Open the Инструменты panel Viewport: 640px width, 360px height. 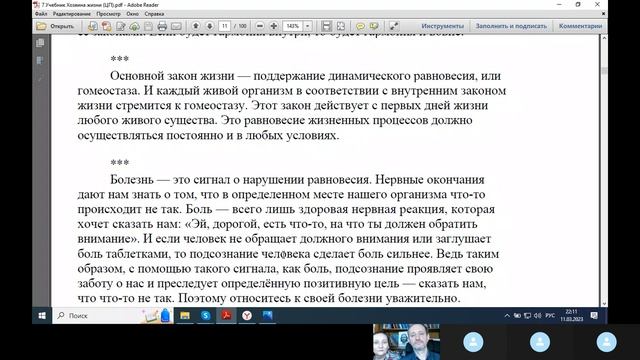coord(442,26)
